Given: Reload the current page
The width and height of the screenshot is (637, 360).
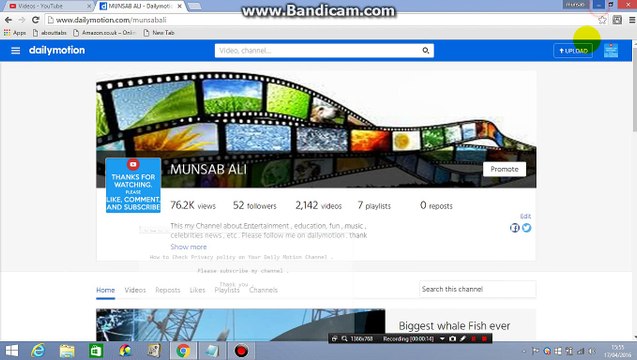Looking at the screenshot, I should [36, 20].
